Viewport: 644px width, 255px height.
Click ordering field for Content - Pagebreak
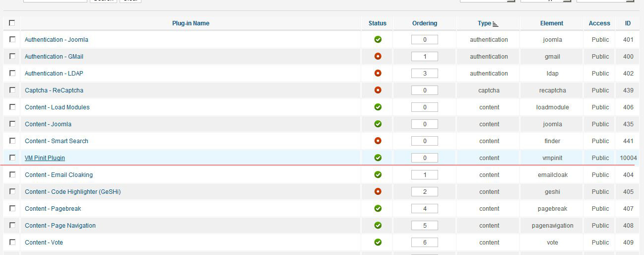425,208
